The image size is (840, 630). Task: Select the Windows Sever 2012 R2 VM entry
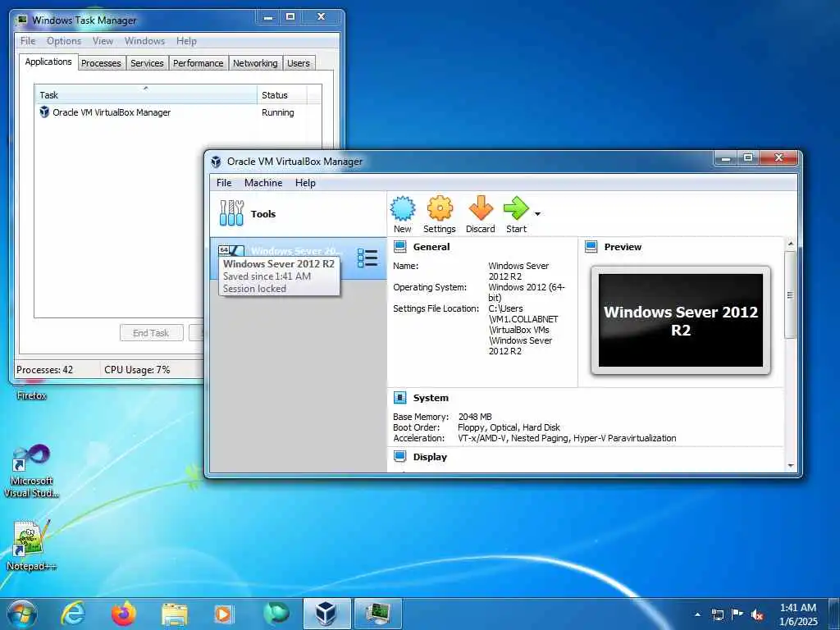point(297,258)
